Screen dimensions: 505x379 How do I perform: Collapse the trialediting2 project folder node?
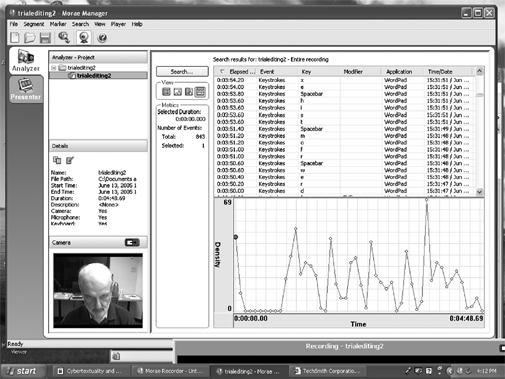pos(54,68)
